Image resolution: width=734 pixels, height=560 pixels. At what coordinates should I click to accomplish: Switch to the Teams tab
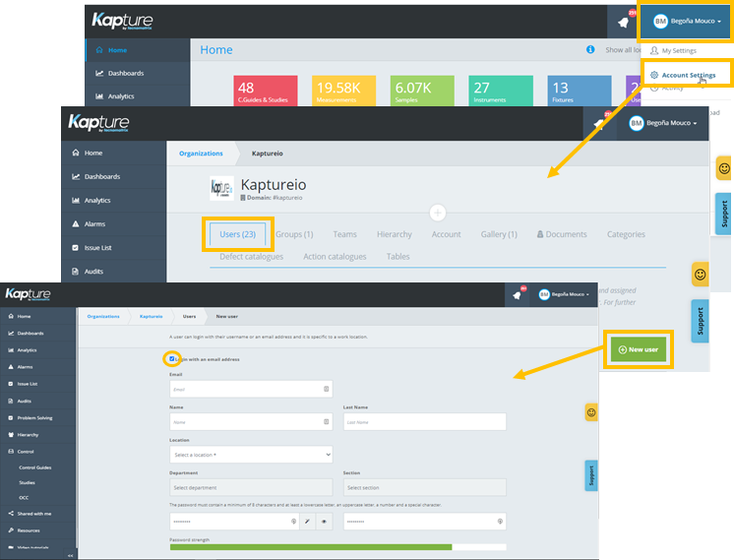(x=345, y=234)
